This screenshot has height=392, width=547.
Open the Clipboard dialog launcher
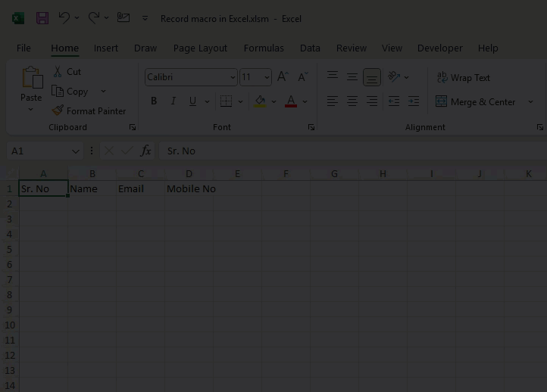coord(133,127)
